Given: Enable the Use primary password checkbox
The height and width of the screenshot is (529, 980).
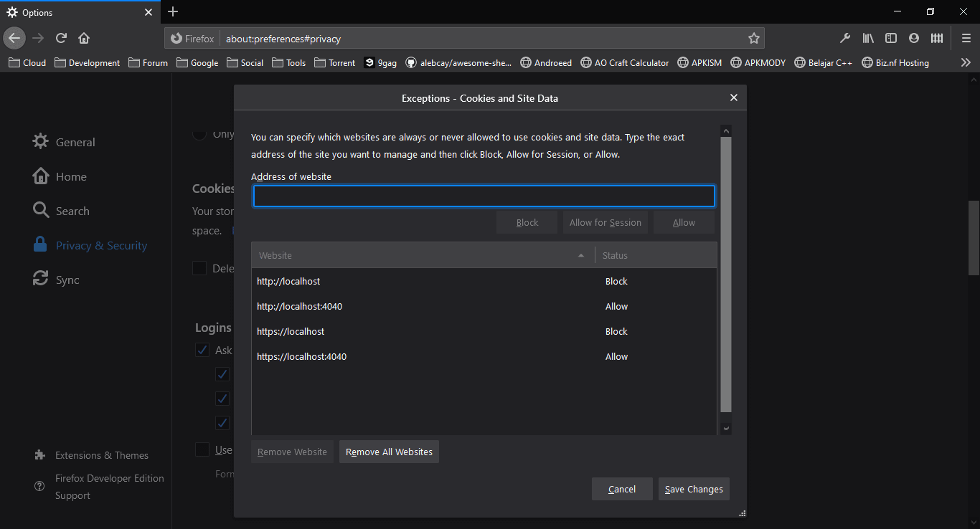Looking at the screenshot, I should (202, 449).
